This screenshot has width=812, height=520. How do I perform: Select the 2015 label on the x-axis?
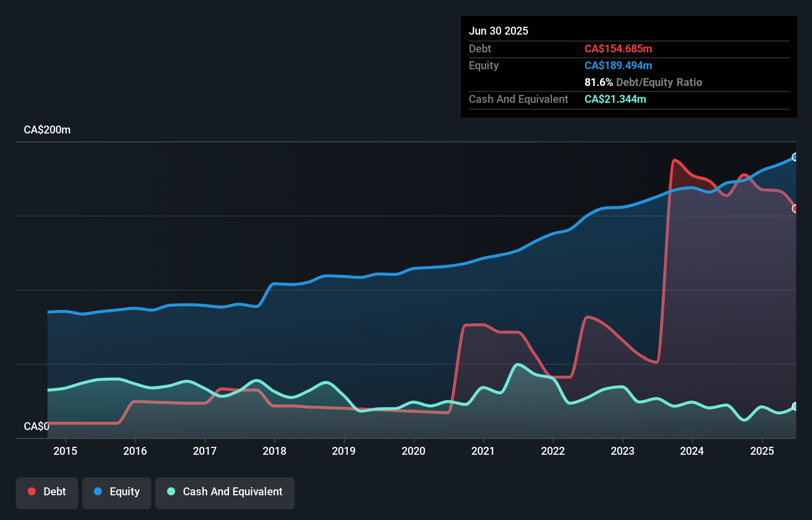click(65, 451)
